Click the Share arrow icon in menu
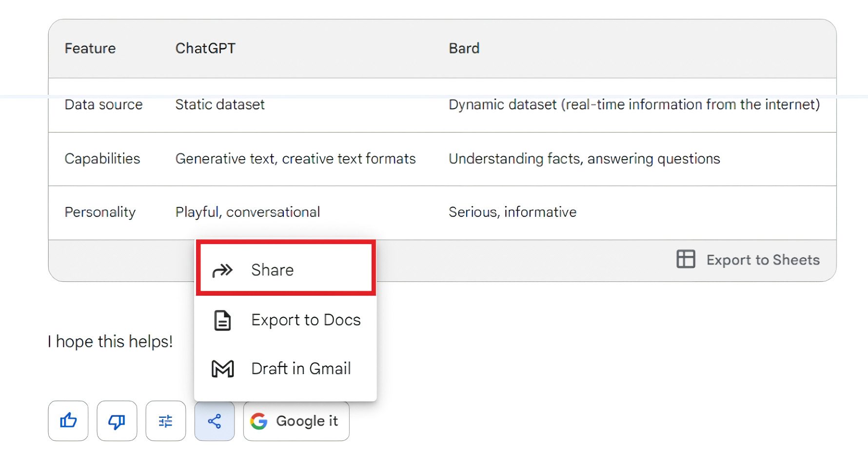Image resolution: width=868 pixels, height=454 pixels. pos(223,270)
